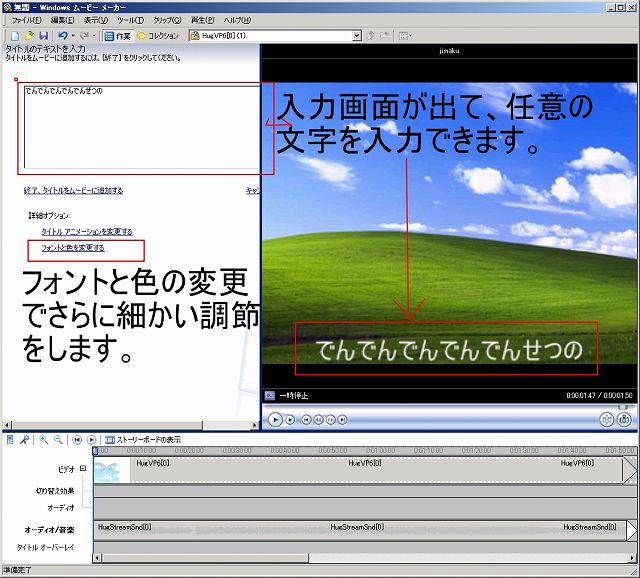The height and width of the screenshot is (578, 640).
Task: Click the play timeline button
Action: [x=91, y=440]
